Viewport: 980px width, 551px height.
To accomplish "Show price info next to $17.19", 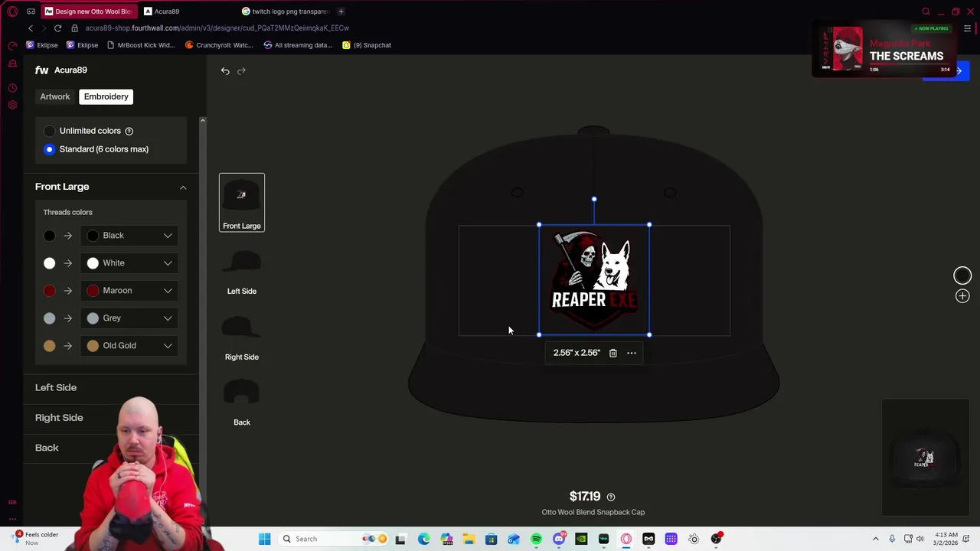I will pyautogui.click(x=610, y=497).
